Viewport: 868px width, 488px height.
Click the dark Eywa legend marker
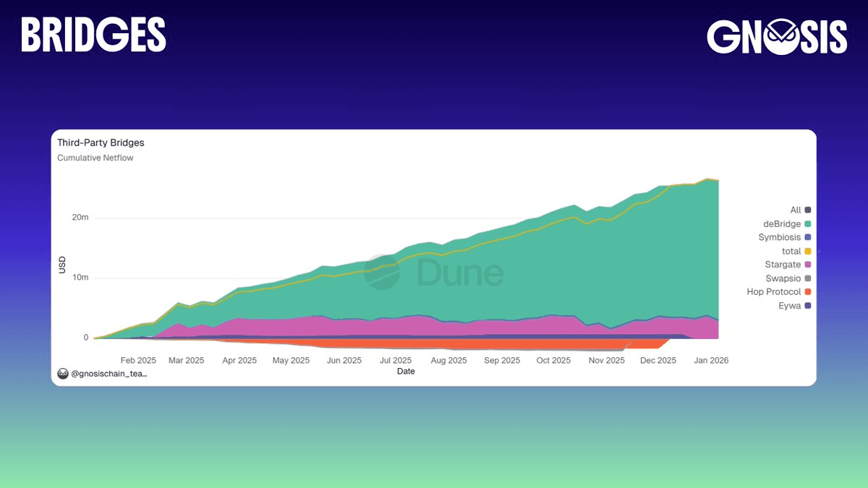(x=807, y=306)
